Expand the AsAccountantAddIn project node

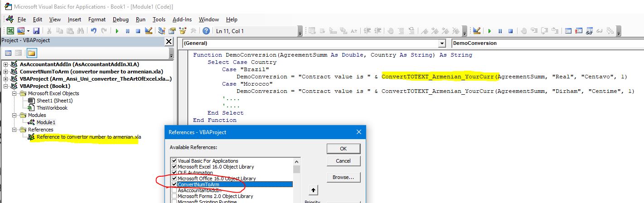(x=5, y=64)
